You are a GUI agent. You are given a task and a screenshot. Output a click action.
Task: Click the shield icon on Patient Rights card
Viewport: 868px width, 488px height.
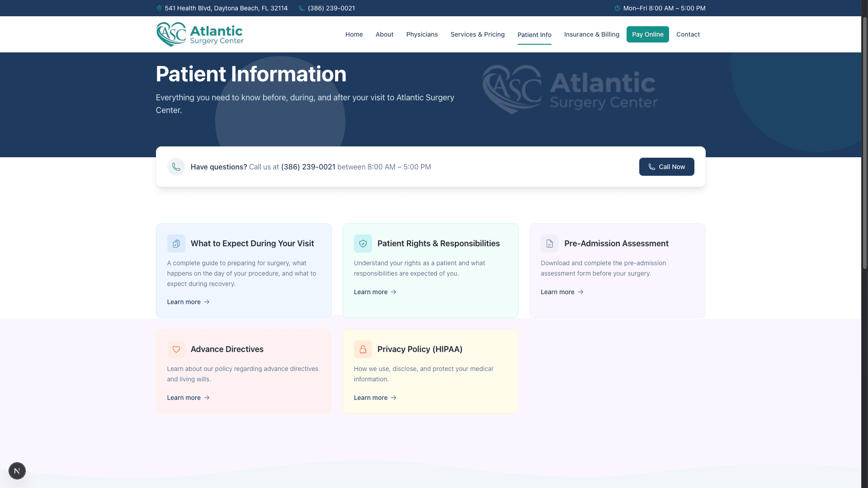(x=363, y=244)
